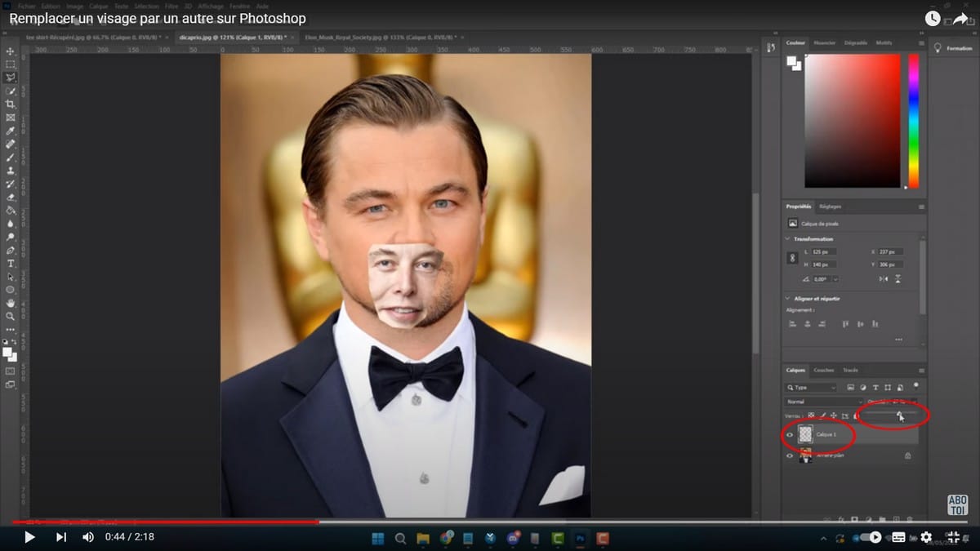This screenshot has height=551, width=980.
Task: Select the Zoom magnifier tool
Action: point(11,316)
